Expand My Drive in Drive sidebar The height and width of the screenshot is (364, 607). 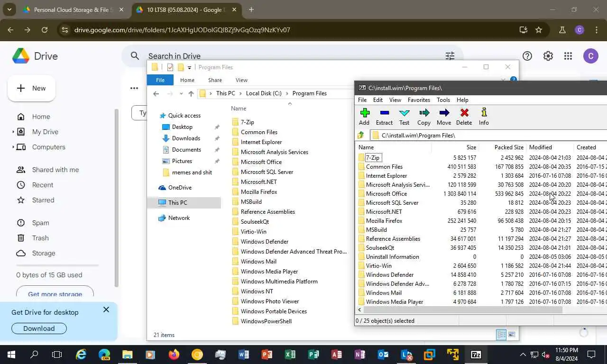pos(13,132)
